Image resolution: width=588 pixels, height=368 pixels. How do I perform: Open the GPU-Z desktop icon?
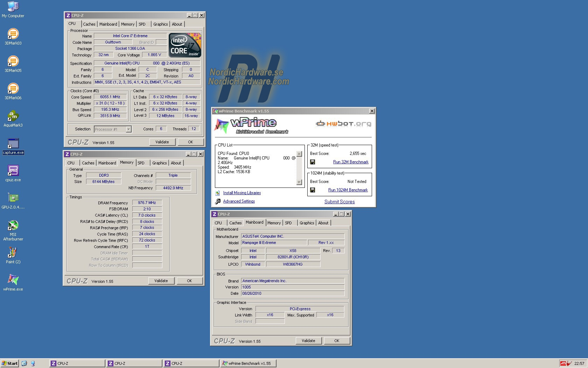(x=13, y=198)
